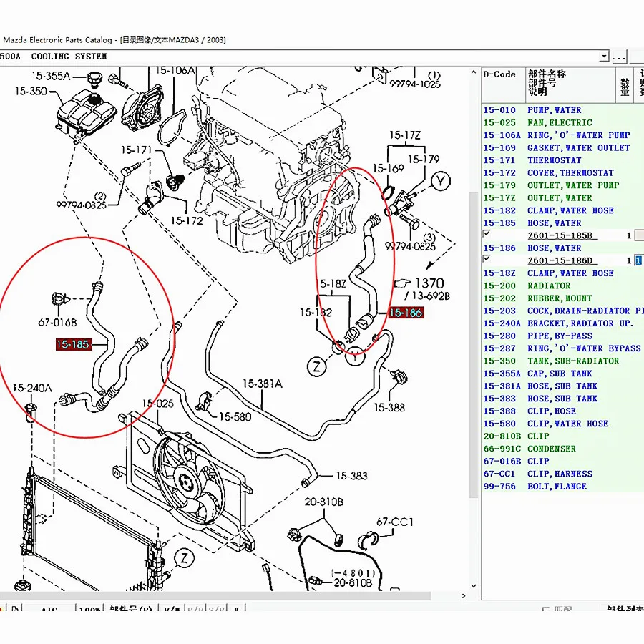Viewport: 644px width, 644px height.
Task: Select the 15-200 RADIATOR row
Action: (x=562, y=286)
